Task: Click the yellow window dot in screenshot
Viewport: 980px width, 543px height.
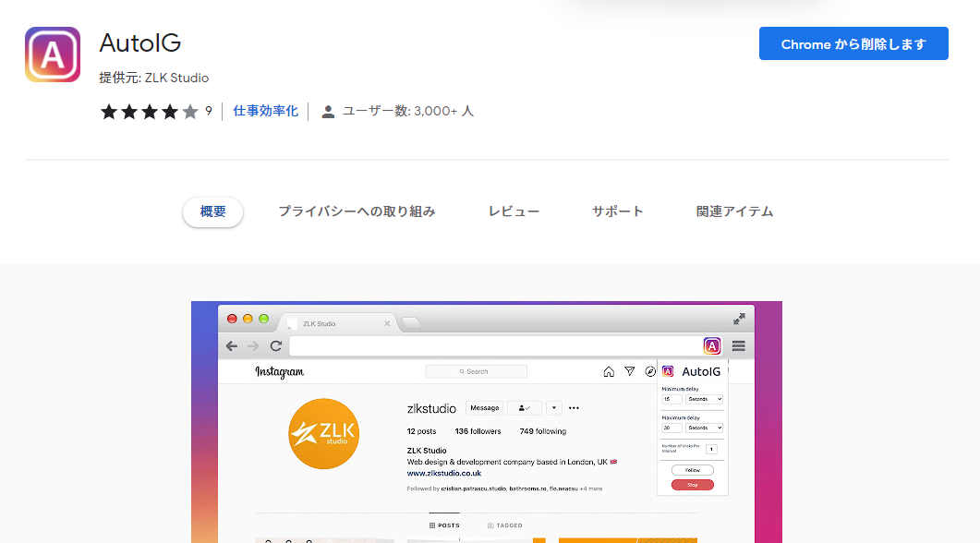Action: coord(248,319)
